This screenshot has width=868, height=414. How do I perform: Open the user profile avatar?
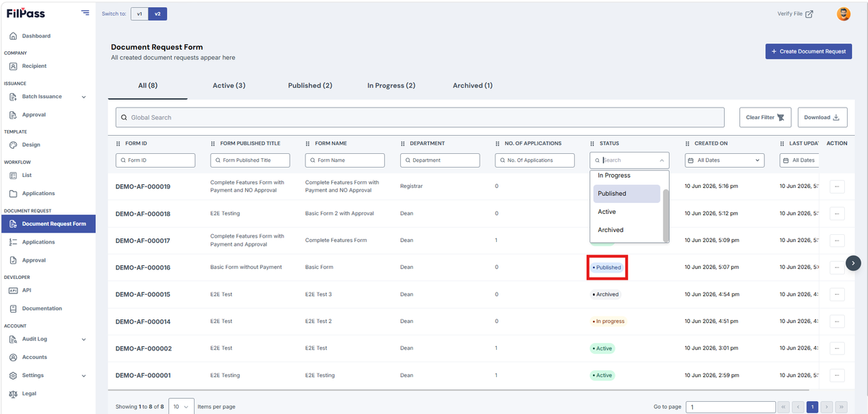pos(843,14)
